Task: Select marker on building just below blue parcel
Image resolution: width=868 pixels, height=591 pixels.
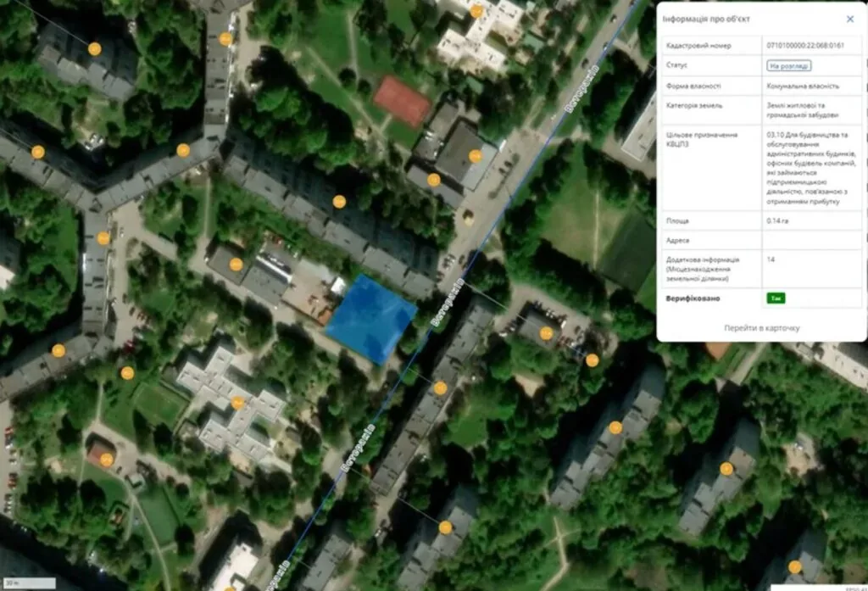Action: point(440,388)
